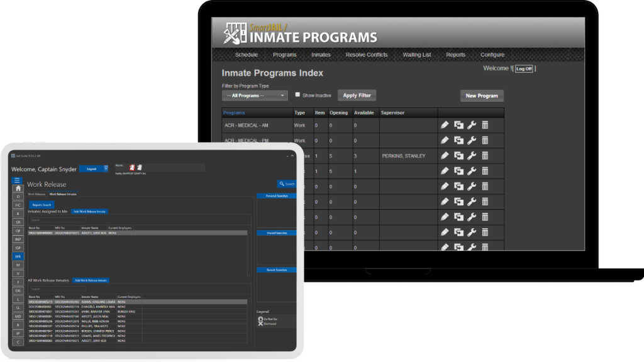644x362 pixels.
Task: Enable the Show Inactive checkbox
Action: (297, 95)
